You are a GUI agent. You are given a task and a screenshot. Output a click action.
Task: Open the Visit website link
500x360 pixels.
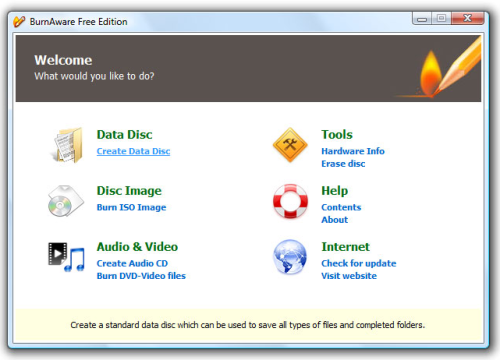click(x=349, y=276)
